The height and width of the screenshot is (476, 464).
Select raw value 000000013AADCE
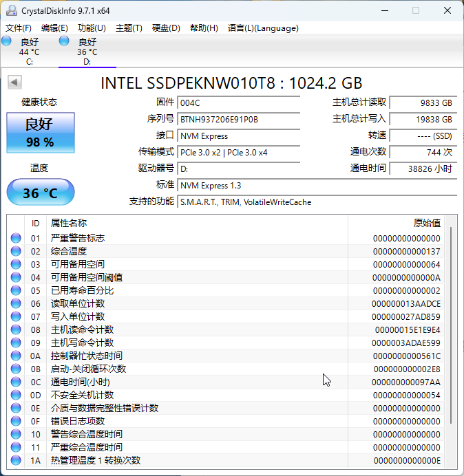pos(406,303)
